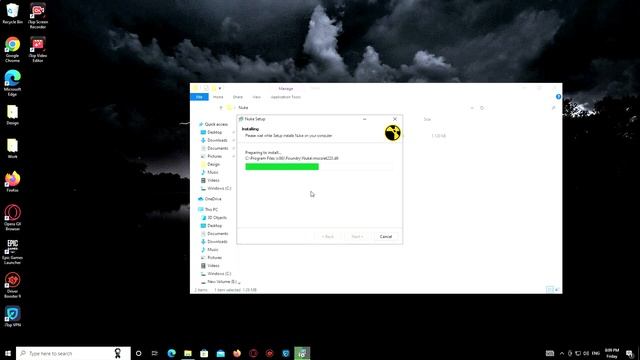Click the disabled Back button in Nuke Setup
The width and height of the screenshot is (640, 360).
click(x=327, y=236)
